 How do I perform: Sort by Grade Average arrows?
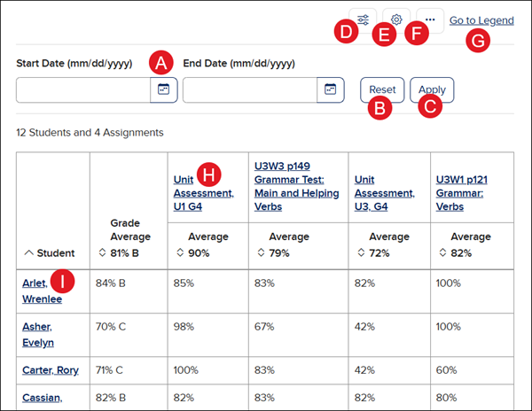114,254
